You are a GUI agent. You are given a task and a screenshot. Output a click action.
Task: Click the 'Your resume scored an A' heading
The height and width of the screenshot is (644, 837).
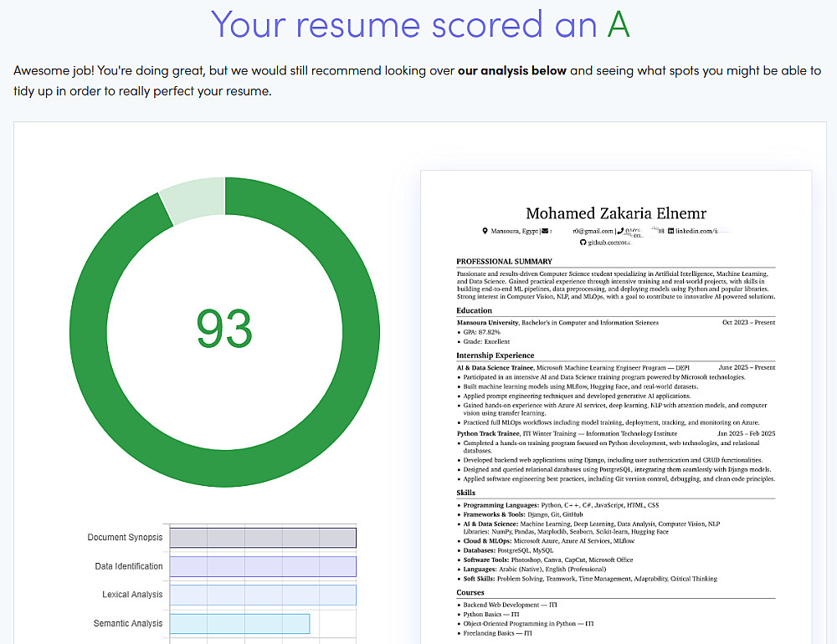pos(420,24)
